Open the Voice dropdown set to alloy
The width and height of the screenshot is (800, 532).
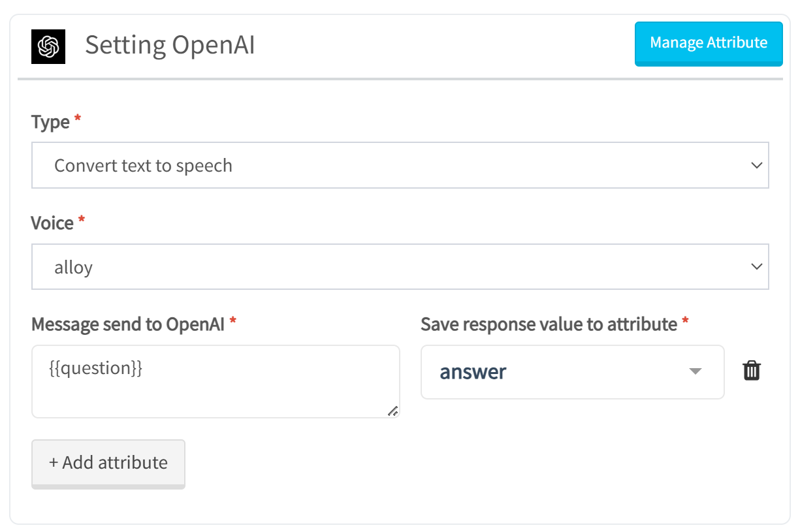(400, 267)
